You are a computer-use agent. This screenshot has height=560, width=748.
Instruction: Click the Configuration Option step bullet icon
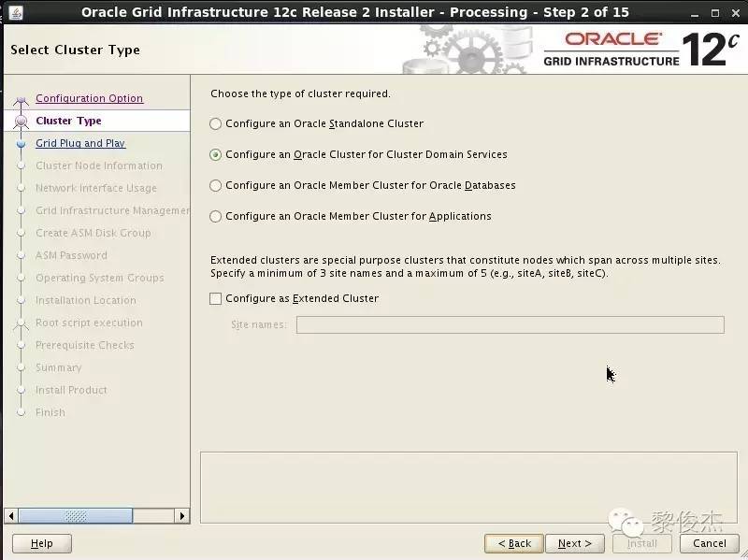tap(21, 100)
